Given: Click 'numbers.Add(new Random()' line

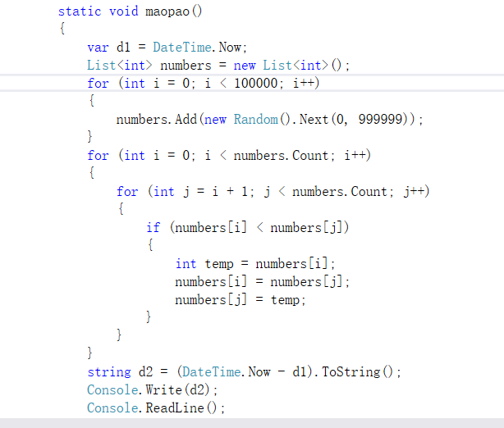Looking at the screenshot, I should (x=269, y=120).
